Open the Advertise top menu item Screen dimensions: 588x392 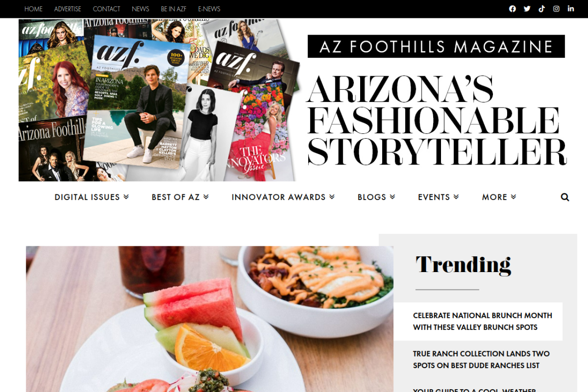(68, 9)
